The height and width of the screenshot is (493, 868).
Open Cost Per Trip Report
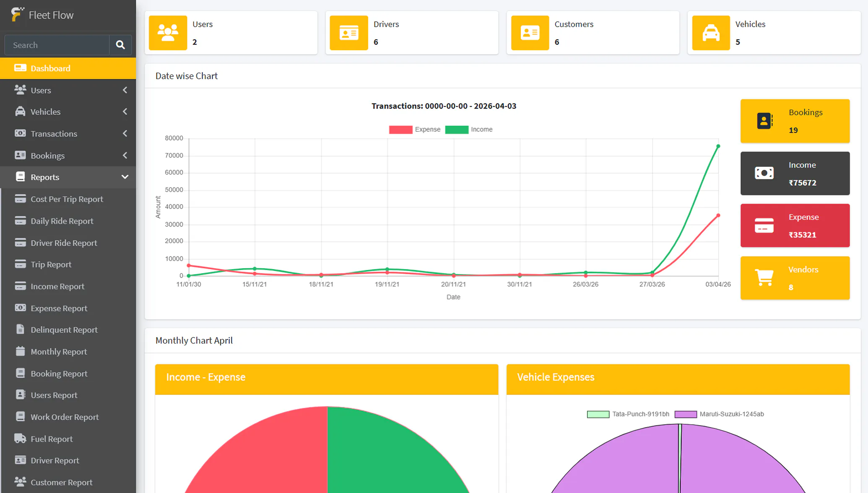pyautogui.click(x=68, y=199)
